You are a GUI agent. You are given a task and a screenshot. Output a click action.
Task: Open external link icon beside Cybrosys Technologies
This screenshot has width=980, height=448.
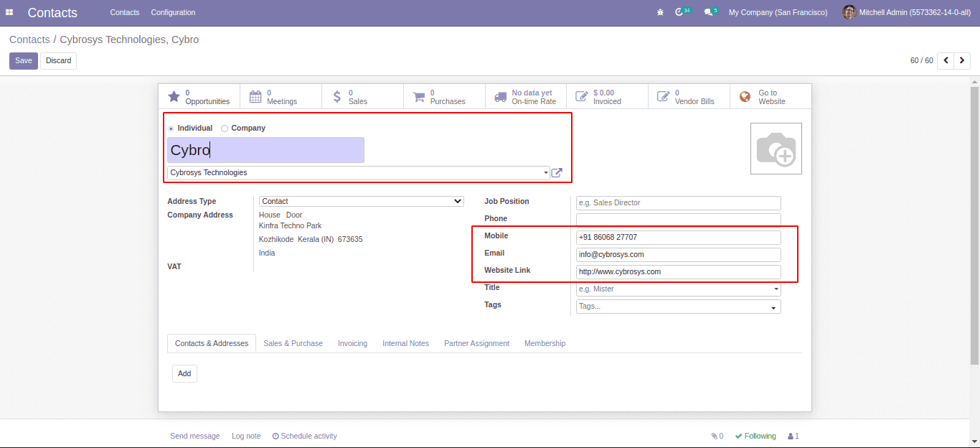[x=557, y=173]
